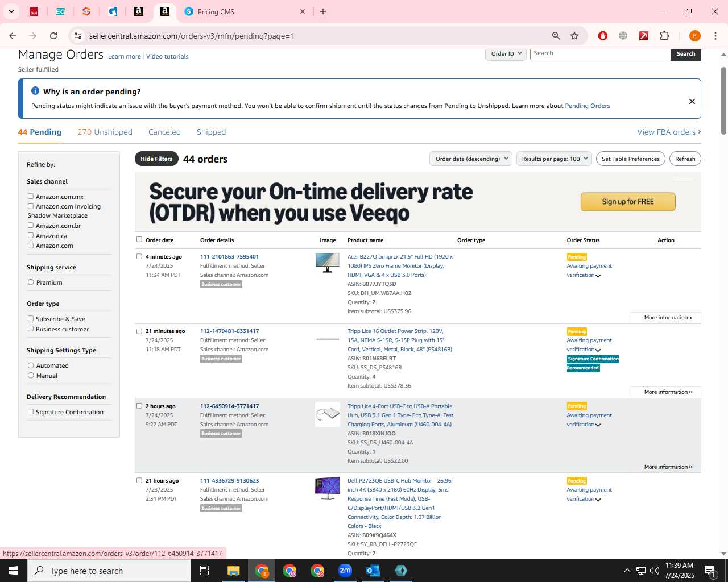The height and width of the screenshot is (582, 728).
Task: Expand More information for the USB-C Hub order
Action: pyautogui.click(x=668, y=467)
